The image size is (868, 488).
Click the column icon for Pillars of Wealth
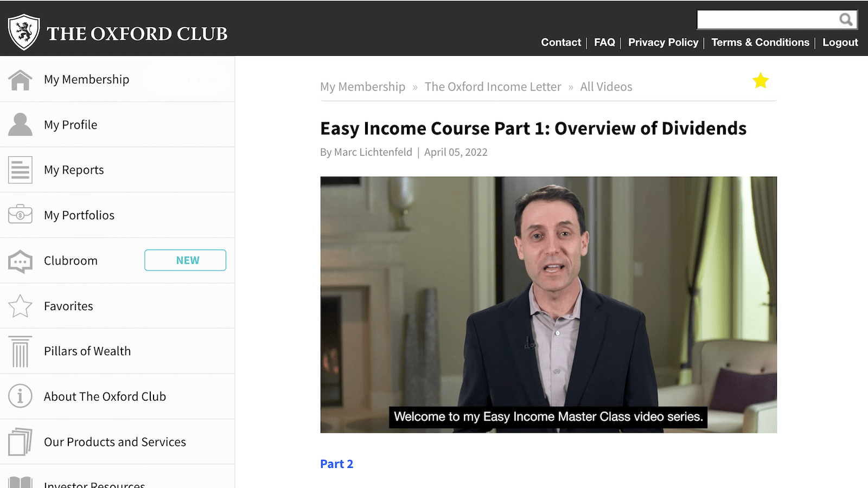[21, 351]
